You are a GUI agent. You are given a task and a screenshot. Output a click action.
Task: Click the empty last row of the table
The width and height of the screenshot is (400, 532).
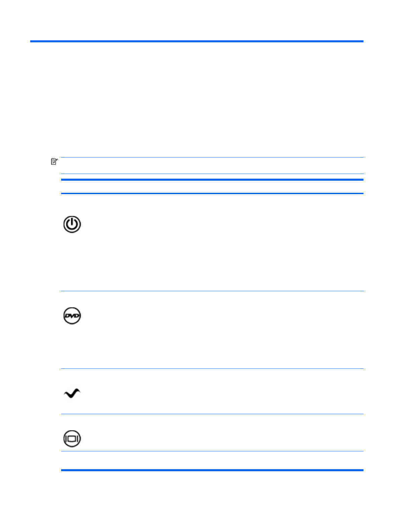[212, 460]
